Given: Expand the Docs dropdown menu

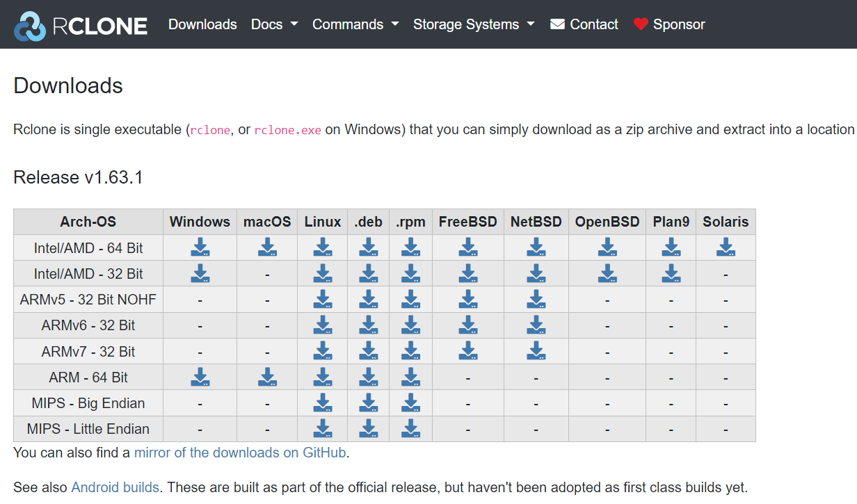Looking at the screenshot, I should click(275, 24).
